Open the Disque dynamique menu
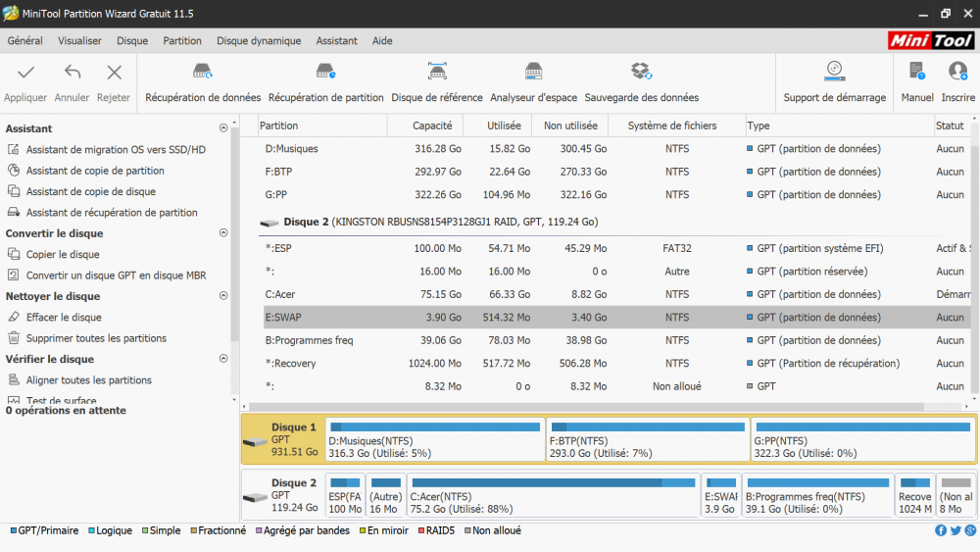Screen dimensions: 980x552 (x=259, y=41)
